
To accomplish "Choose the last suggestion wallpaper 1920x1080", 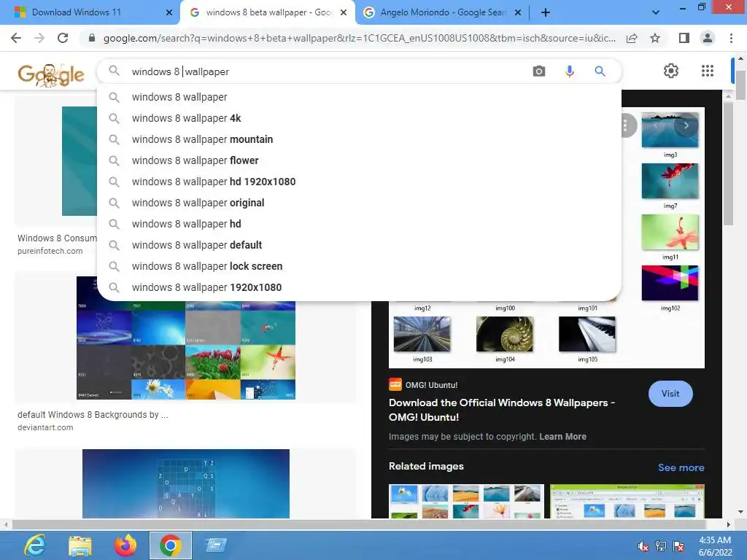I will pyautogui.click(x=359, y=287).
